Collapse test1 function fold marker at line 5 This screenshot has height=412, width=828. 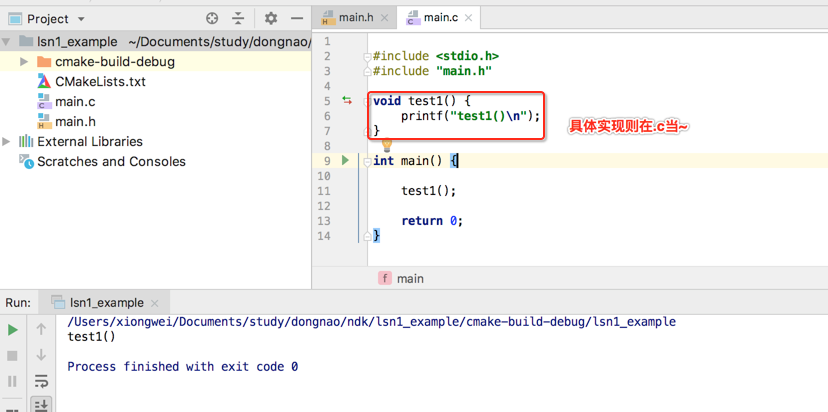point(368,101)
